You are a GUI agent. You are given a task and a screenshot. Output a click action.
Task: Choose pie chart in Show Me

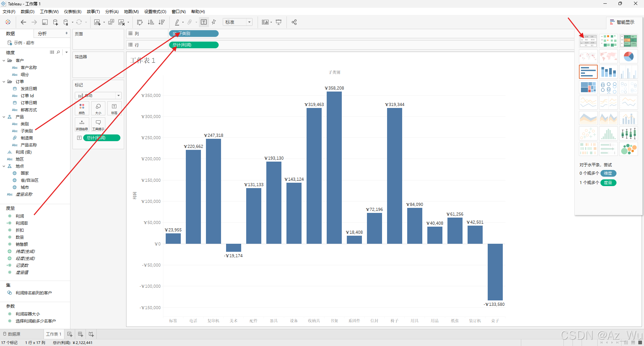pyautogui.click(x=629, y=56)
